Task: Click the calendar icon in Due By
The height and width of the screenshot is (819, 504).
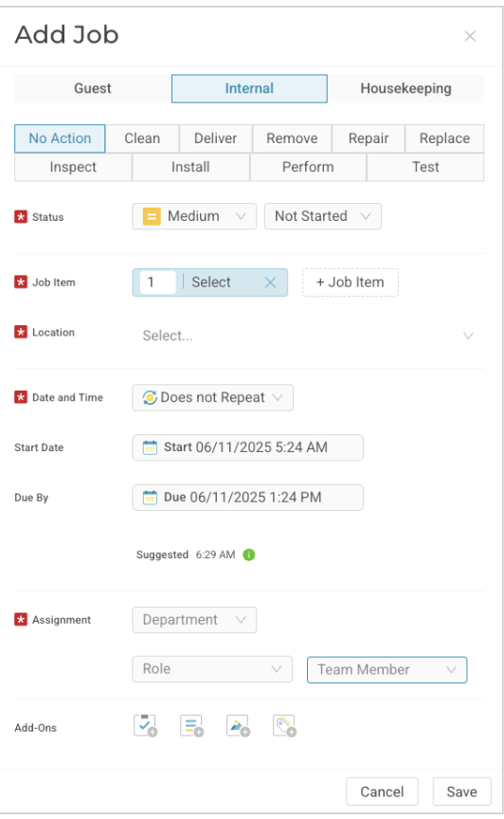Action: click(150, 498)
